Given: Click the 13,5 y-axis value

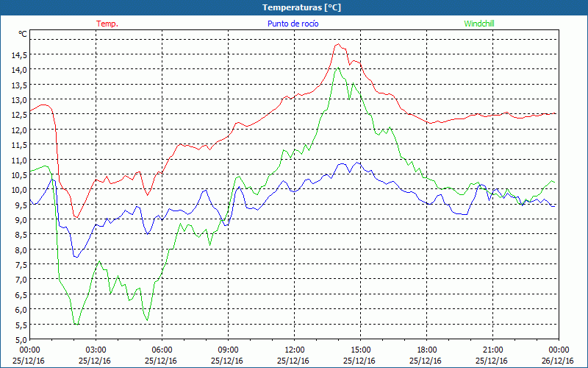Looking at the screenshot, I should point(19,85).
